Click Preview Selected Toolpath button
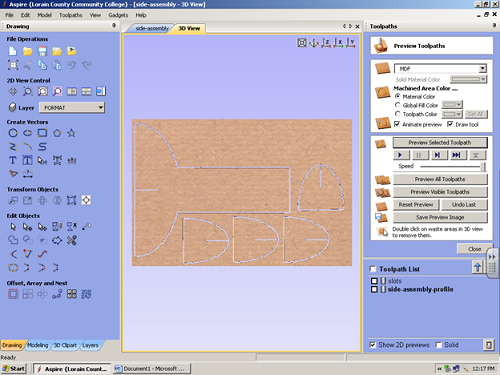The height and width of the screenshot is (375, 500). pos(440,142)
